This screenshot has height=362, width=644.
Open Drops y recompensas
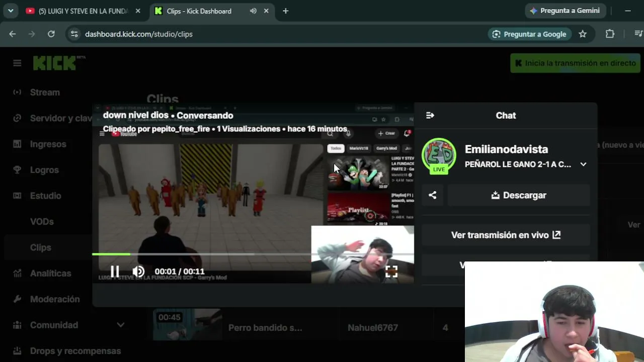point(75,351)
